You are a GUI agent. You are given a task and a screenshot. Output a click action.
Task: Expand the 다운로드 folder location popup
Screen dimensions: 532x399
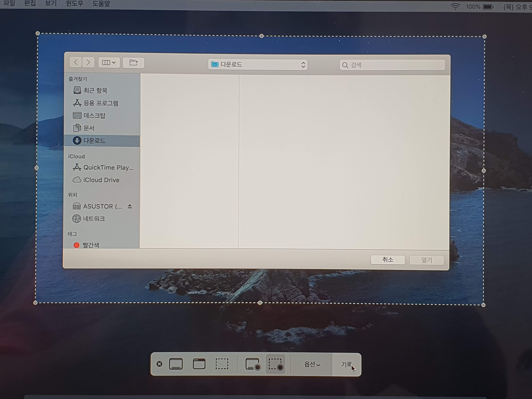[x=258, y=65]
